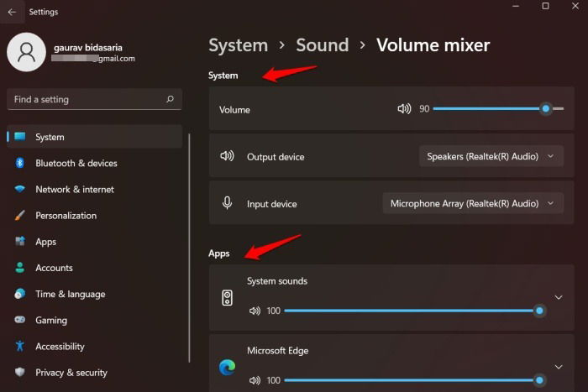The width and height of the screenshot is (588, 392).
Task: Click the search magnifier icon
Action: [x=170, y=99]
